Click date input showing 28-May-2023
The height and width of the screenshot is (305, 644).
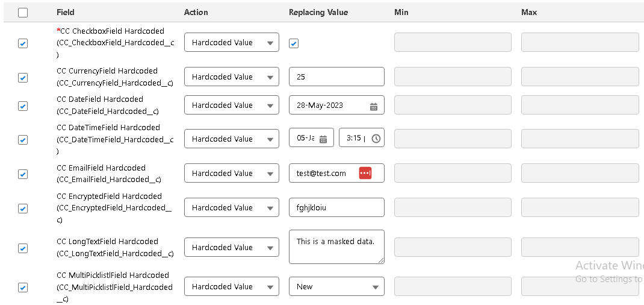tap(328, 105)
